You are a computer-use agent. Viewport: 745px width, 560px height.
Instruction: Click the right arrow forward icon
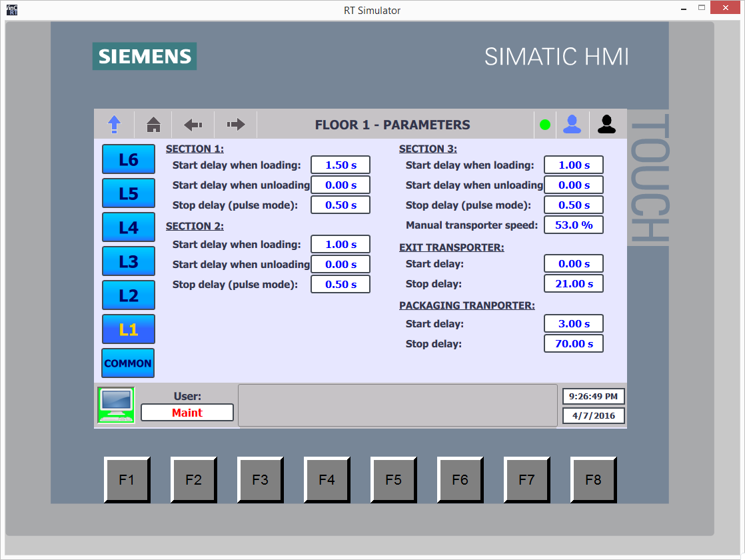point(236,124)
